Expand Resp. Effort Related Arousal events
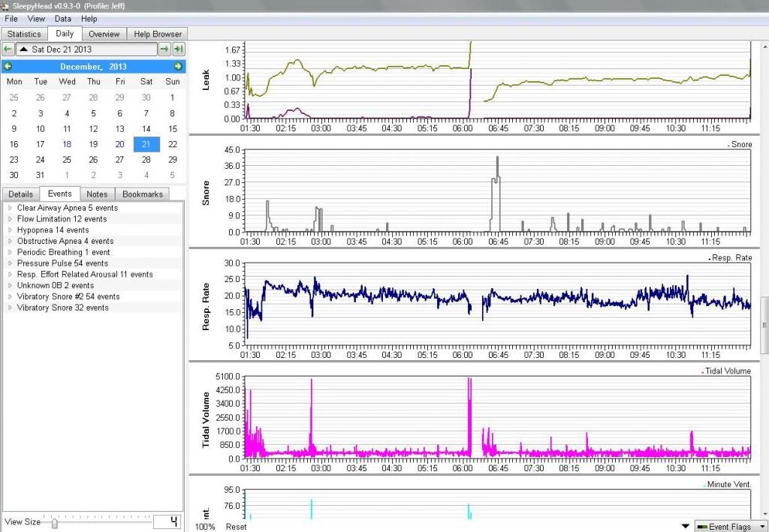769x532 pixels. pos(10,275)
